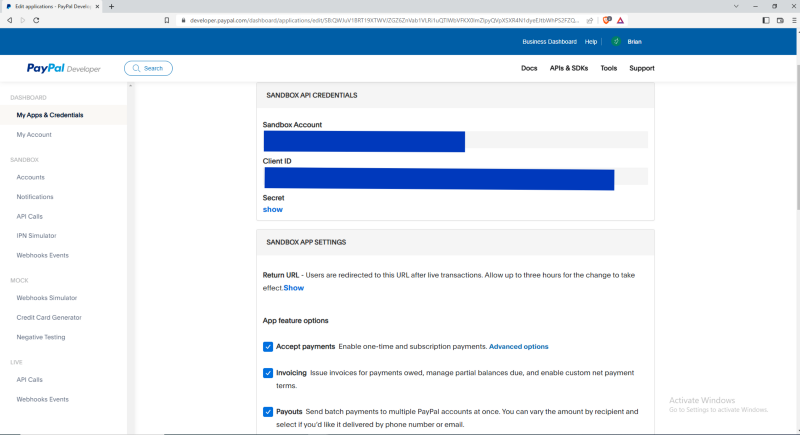This screenshot has width=800, height=435.
Task: Click the sidebar scroll up arrow
Action: [x=131, y=86]
